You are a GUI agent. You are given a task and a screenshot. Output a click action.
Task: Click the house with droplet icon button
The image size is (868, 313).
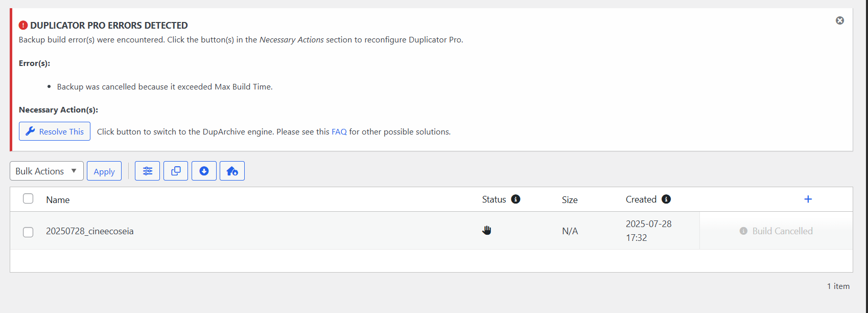232,171
